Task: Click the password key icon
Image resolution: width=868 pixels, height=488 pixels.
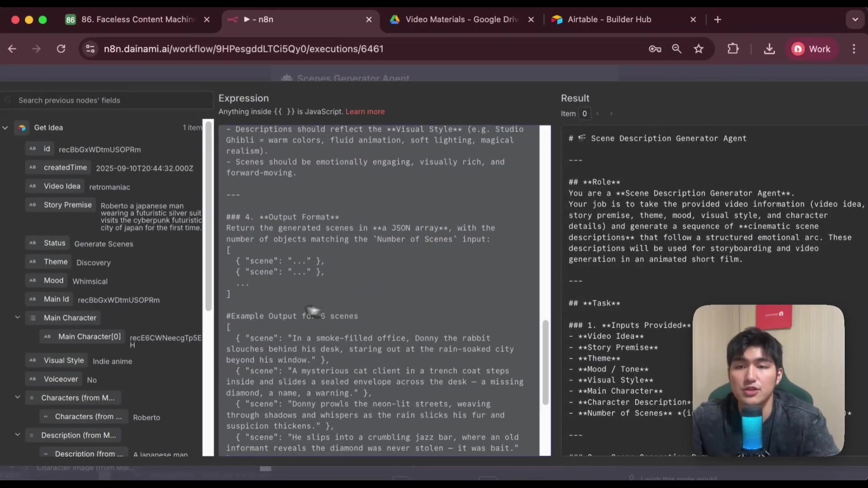Action: [655, 49]
